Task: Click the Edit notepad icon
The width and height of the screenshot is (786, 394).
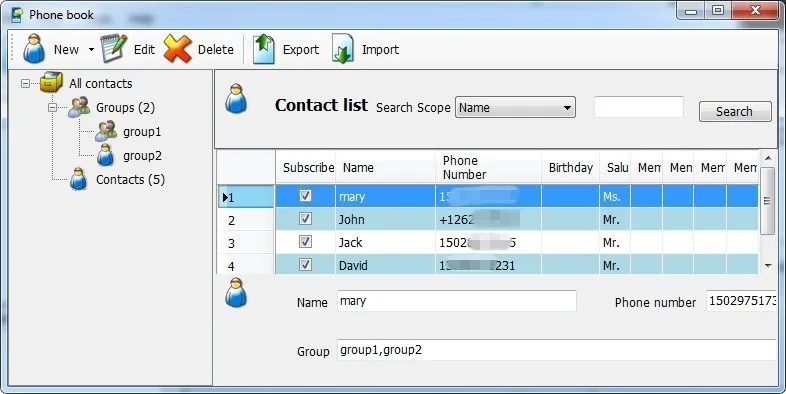Action: [114, 49]
